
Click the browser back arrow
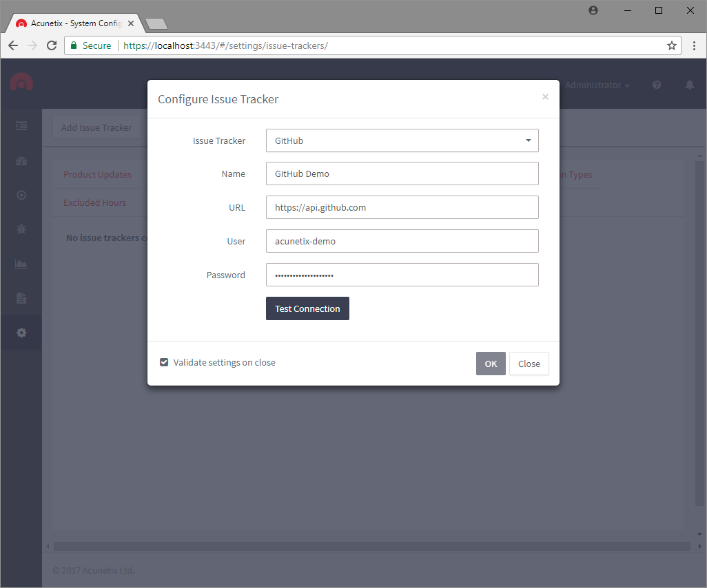tap(13, 45)
